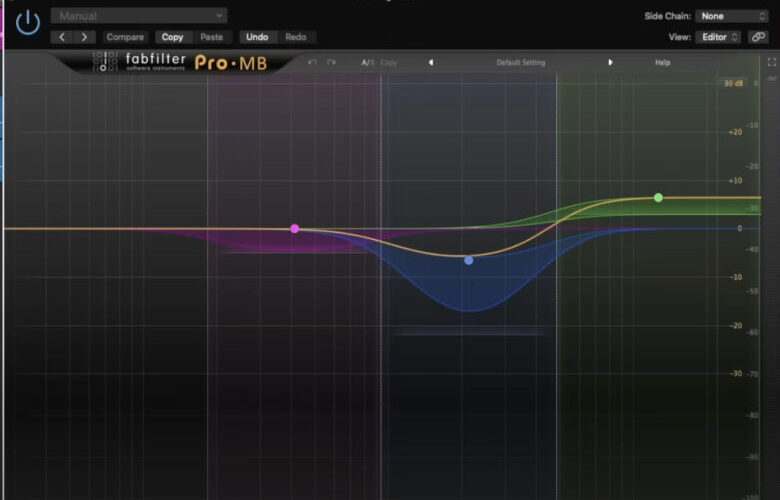The width and height of the screenshot is (780, 500).
Task: Select the blue band control point
Action: click(469, 260)
